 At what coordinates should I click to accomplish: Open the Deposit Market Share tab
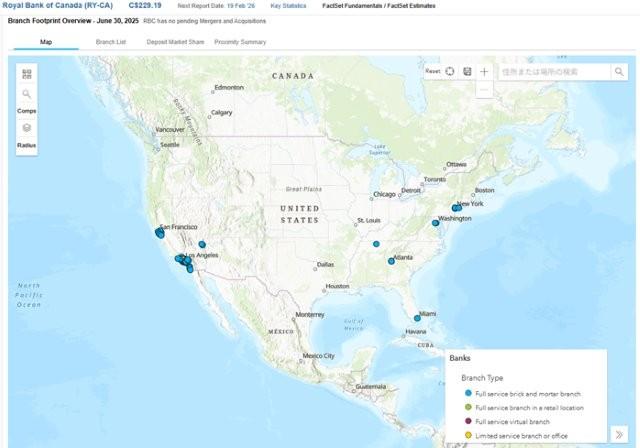tap(176, 42)
